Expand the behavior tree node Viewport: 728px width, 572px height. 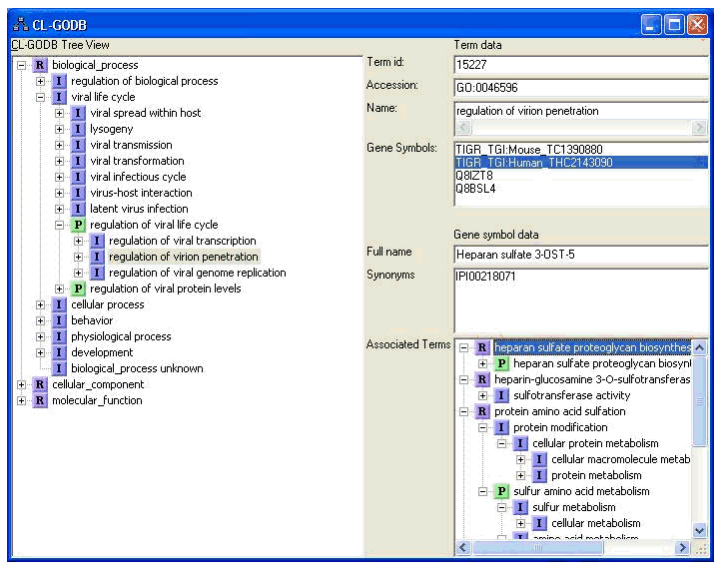tap(41, 320)
